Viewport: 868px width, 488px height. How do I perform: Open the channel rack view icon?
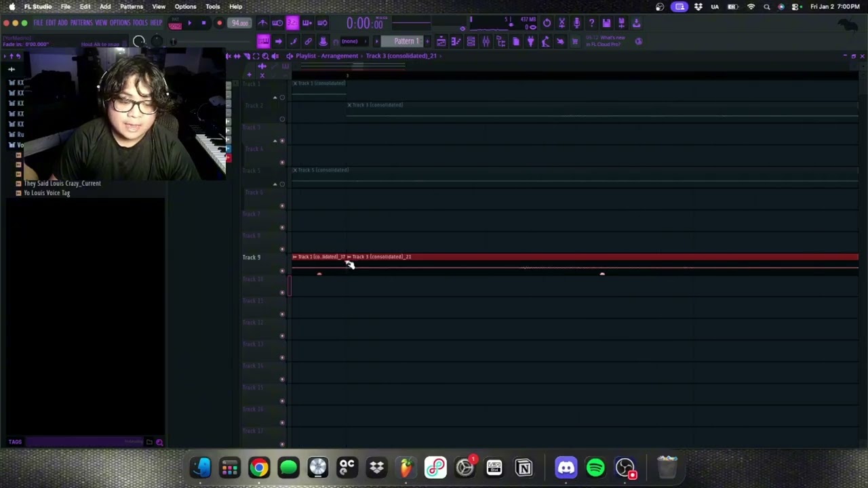click(x=471, y=41)
